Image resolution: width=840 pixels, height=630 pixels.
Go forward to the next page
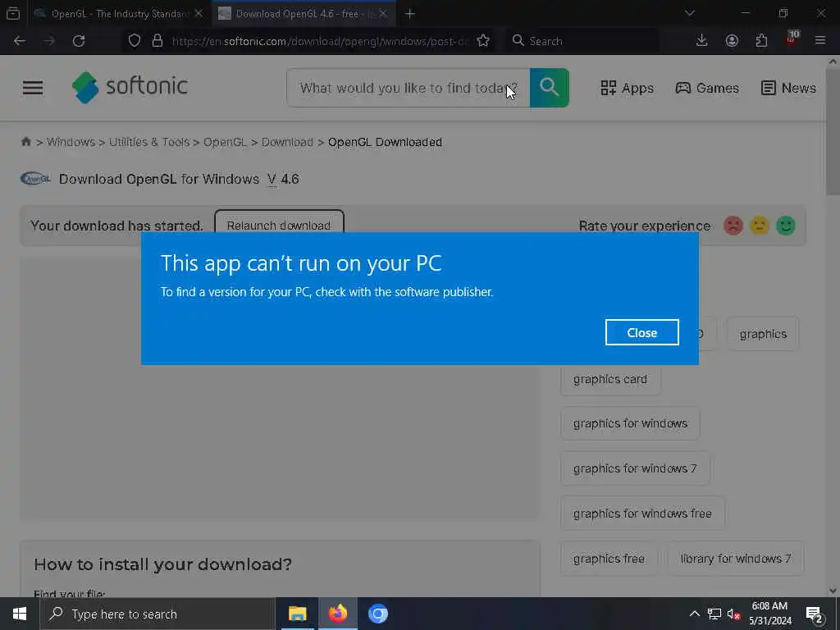coord(49,41)
